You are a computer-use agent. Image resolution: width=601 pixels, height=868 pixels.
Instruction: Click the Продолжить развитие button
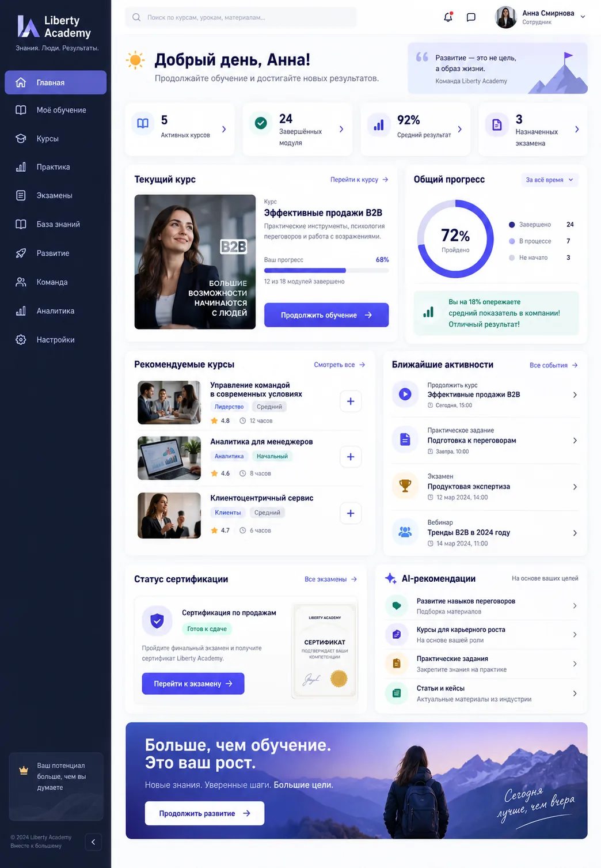[204, 813]
